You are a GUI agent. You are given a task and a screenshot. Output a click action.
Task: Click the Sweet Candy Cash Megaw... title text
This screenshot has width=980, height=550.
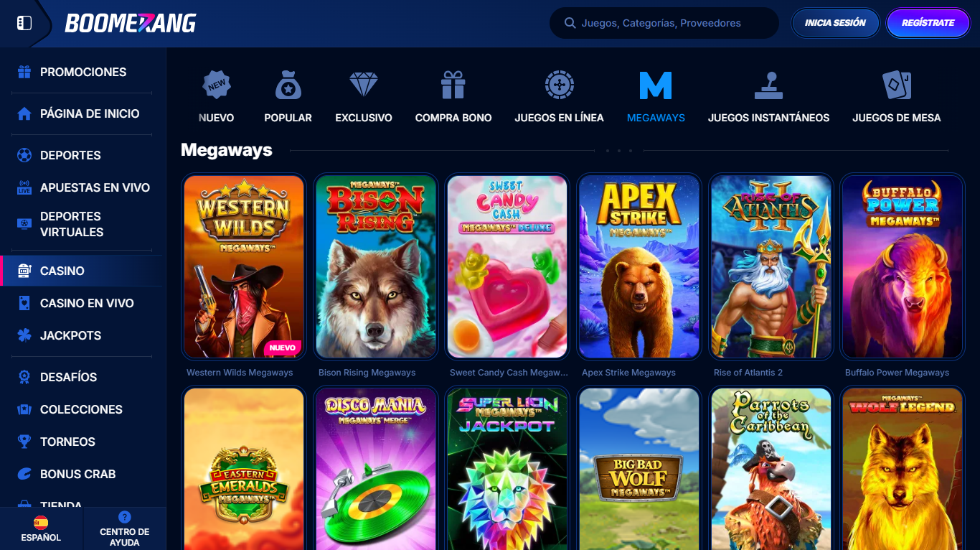(x=509, y=373)
